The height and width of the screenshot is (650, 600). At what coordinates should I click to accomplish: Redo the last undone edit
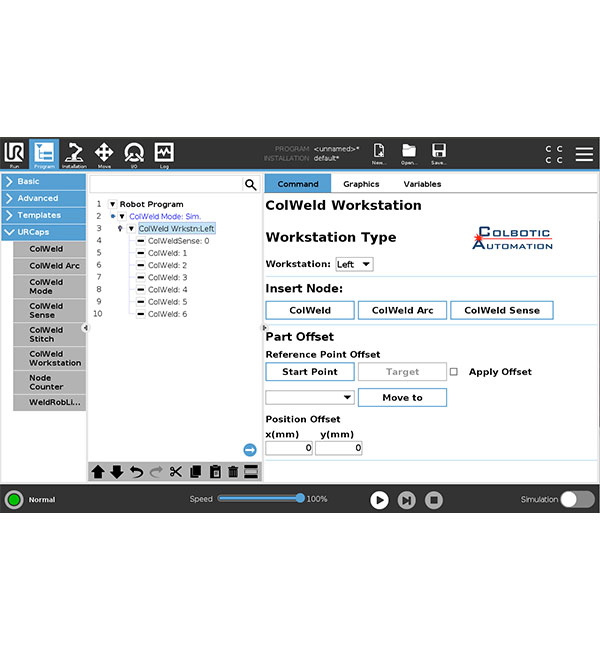[156, 472]
